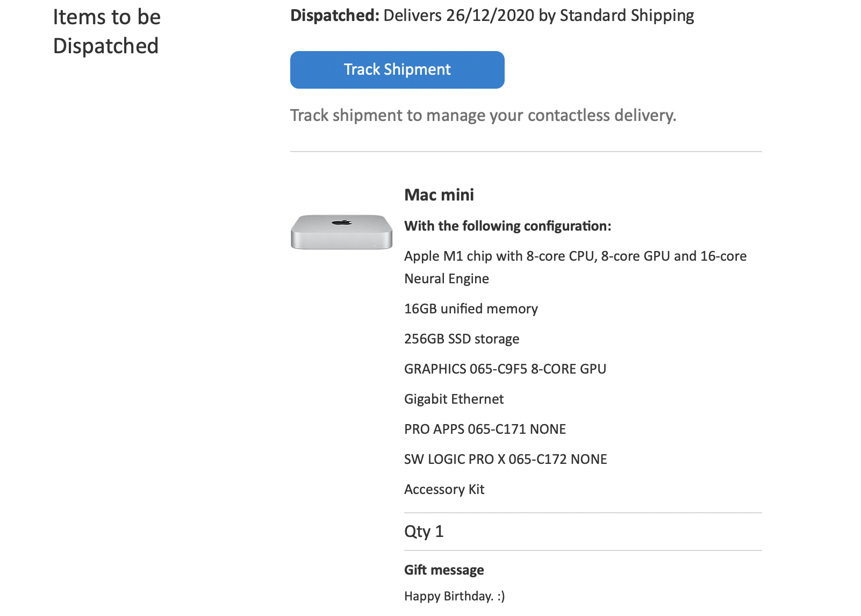Click the 256GB SSD storage line
The image size is (861, 616).
tap(462, 339)
